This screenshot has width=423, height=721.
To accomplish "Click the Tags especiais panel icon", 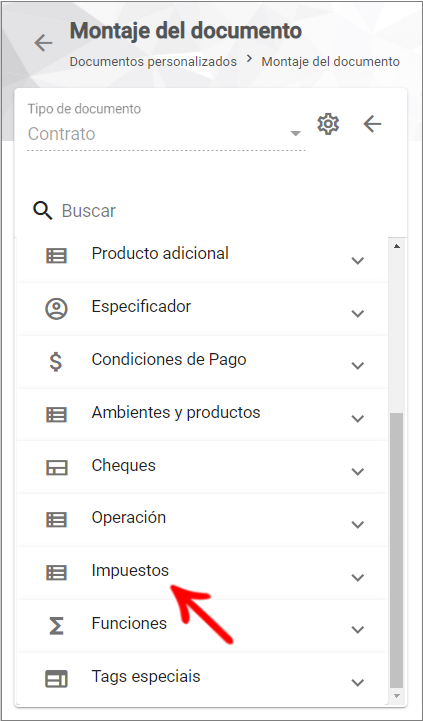I will (x=57, y=679).
